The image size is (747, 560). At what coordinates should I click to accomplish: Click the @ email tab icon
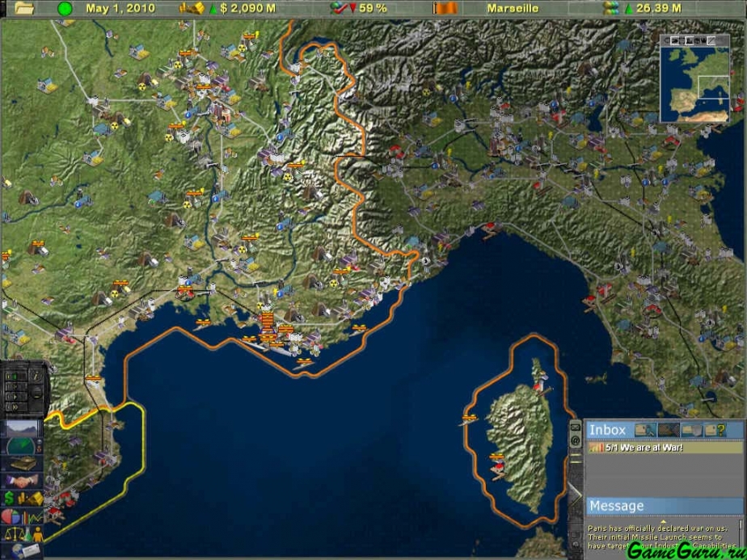[575, 440]
